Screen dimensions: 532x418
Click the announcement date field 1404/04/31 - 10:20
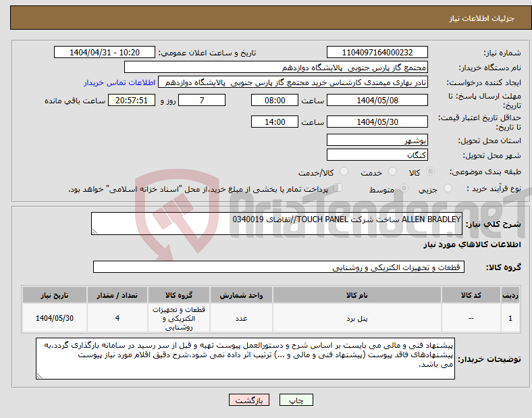[105, 52]
